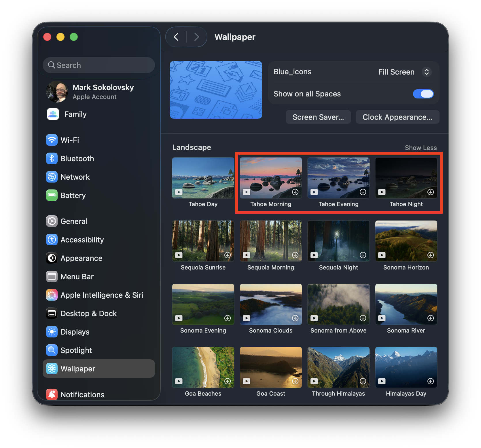Open the Menu Bar settings pane
The height and width of the screenshot is (448, 481).
[x=77, y=277]
